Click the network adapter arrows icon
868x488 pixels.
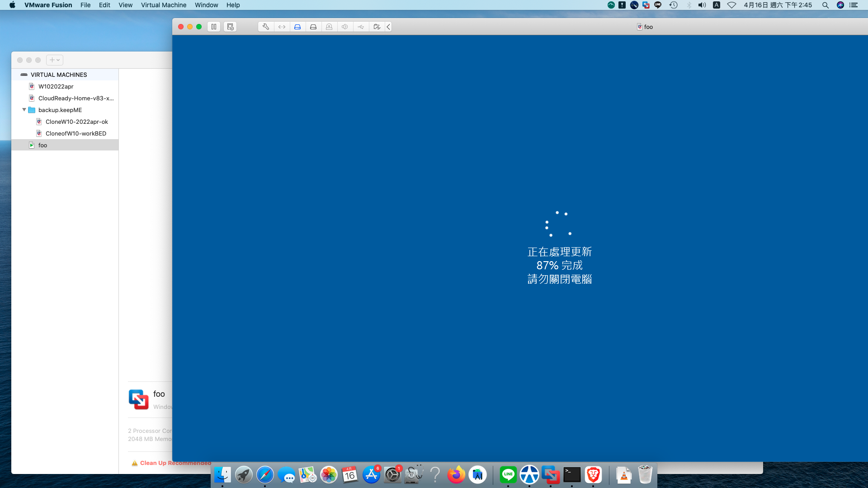282,27
